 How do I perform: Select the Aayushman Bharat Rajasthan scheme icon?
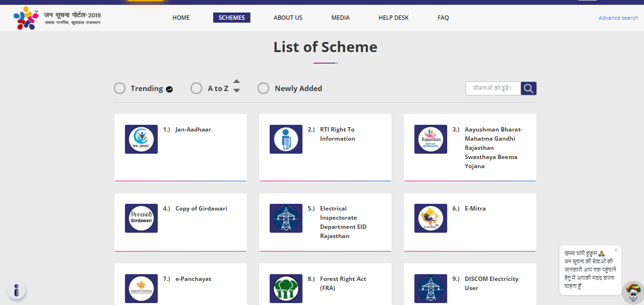pos(430,139)
